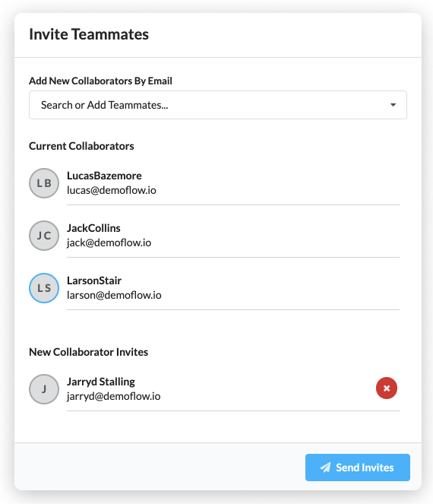Select the Jarryd Stalling invite name
433x504 pixels.
tap(101, 382)
